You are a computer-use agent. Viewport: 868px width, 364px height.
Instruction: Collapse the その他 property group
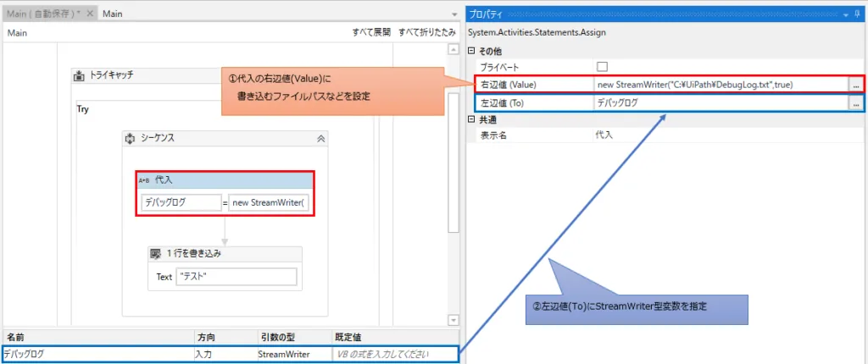click(x=471, y=51)
